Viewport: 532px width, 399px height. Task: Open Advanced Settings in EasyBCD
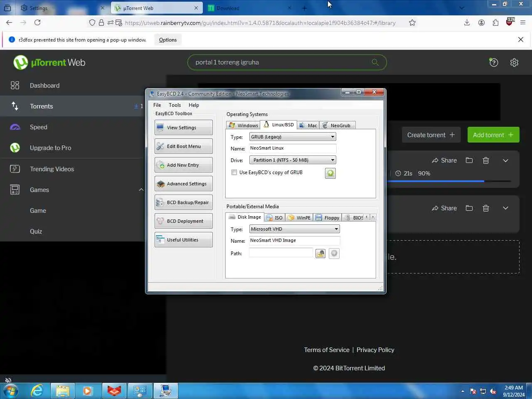(183, 184)
